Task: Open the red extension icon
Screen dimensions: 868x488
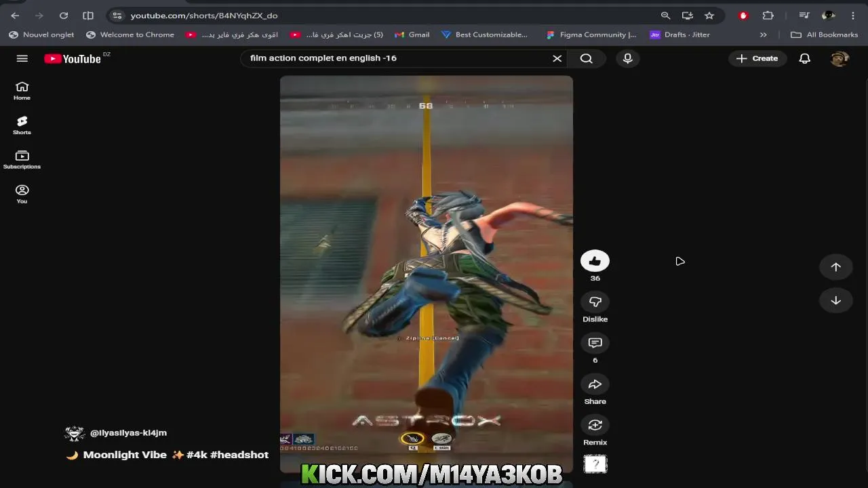Action: pyautogui.click(x=743, y=16)
